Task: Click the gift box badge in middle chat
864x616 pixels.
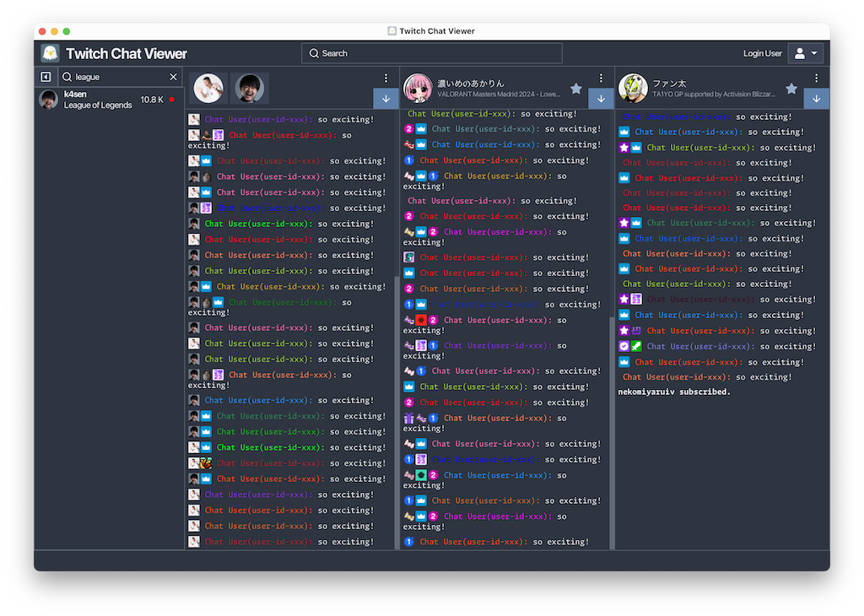Action: (409, 419)
